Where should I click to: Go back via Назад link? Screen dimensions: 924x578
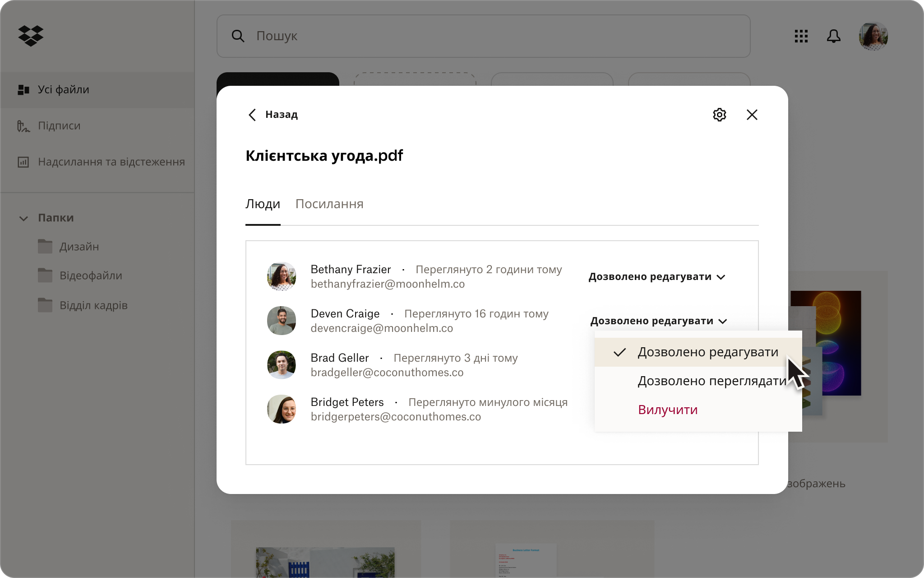[282, 115]
